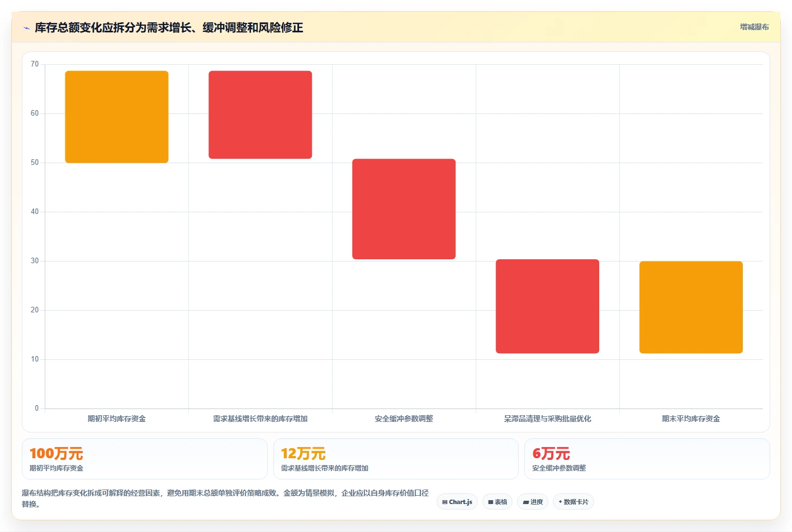The width and height of the screenshot is (792, 532).
Task: Open the 12万元 data card
Action: click(396, 459)
